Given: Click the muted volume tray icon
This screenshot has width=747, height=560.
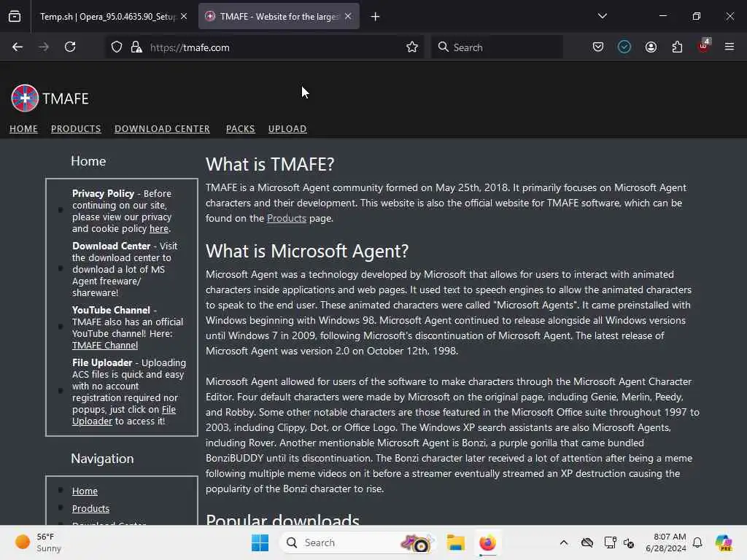Looking at the screenshot, I should click(x=628, y=542).
